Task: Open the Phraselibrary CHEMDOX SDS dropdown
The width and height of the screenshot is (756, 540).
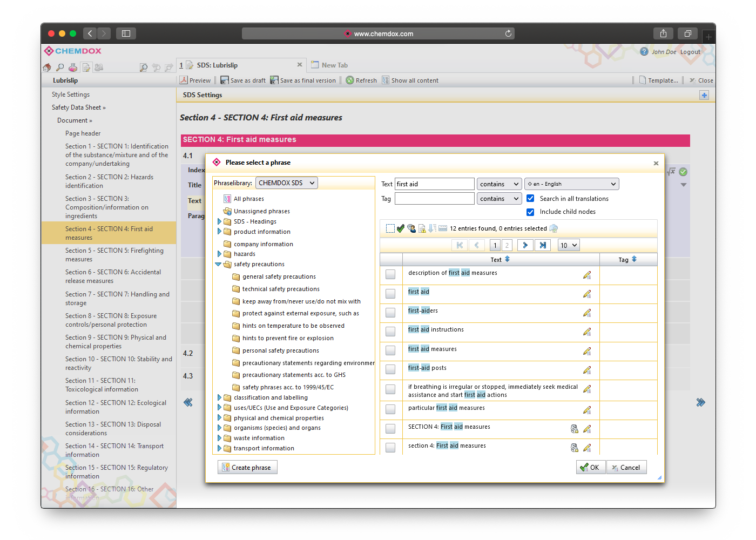Action: [x=286, y=183]
